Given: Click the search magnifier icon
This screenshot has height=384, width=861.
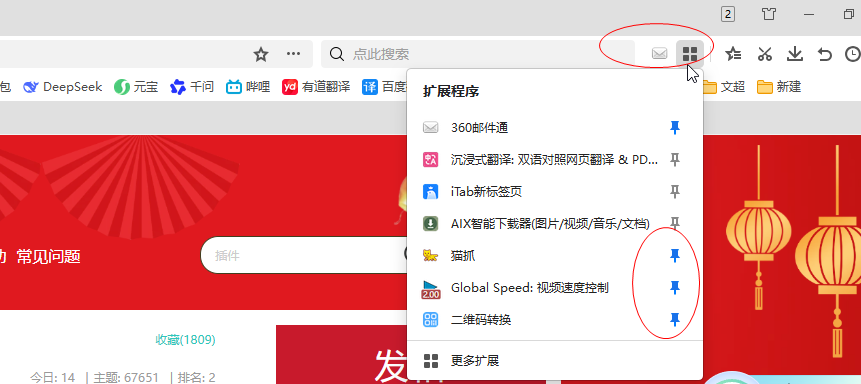Looking at the screenshot, I should (337, 54).
